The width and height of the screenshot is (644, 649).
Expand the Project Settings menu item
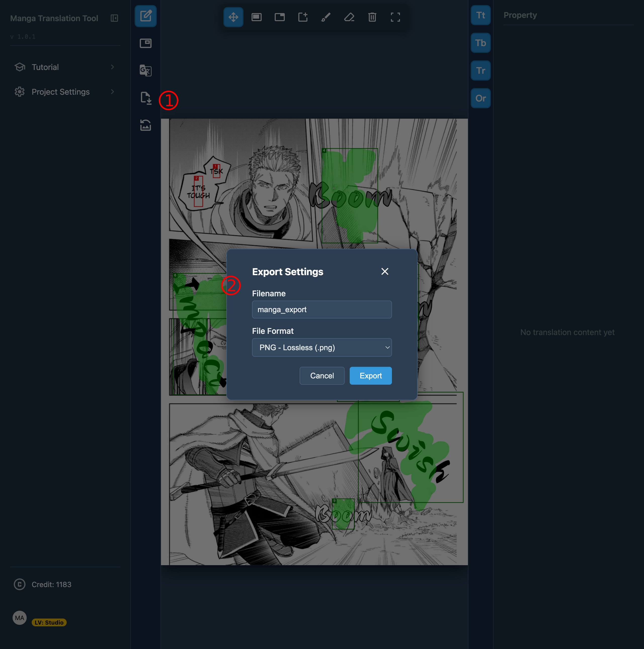pos(65,92)
